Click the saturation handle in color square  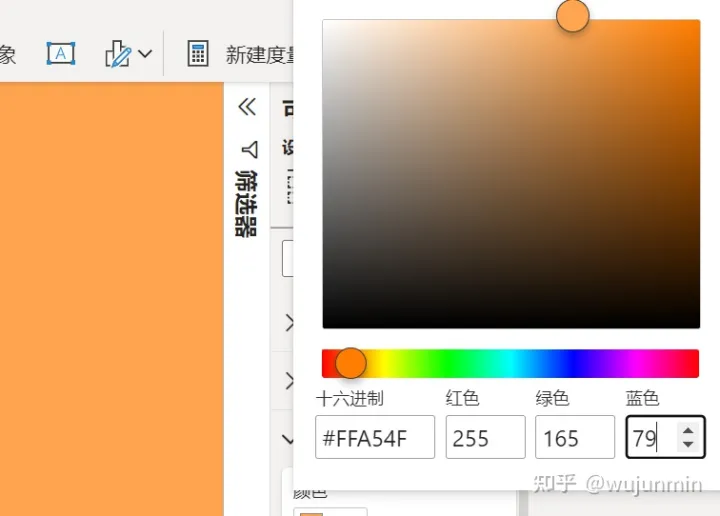[573, 16]
